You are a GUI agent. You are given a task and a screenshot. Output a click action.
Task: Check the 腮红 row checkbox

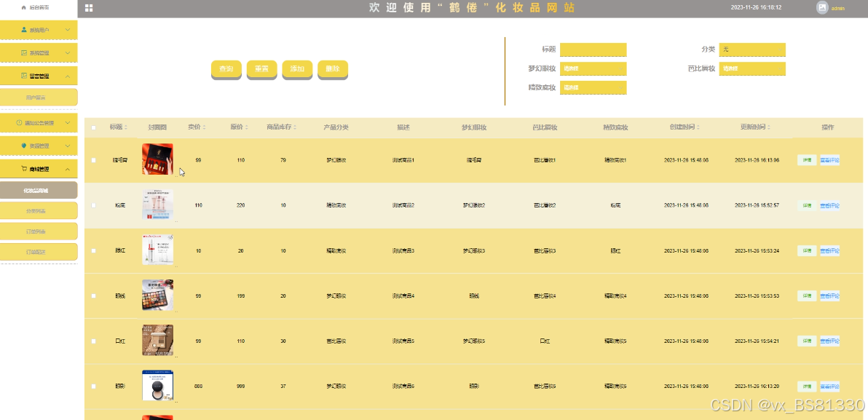(x=93, y=250)
